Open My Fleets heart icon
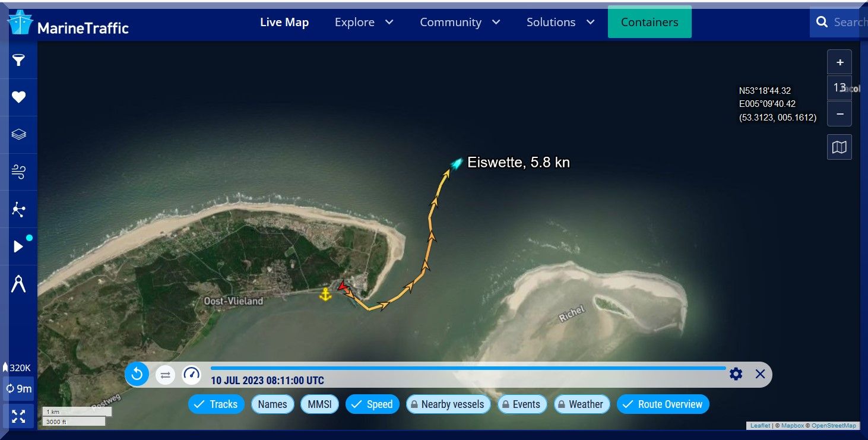The width and height of the screenshot is (868, 440). pos(19,97)
